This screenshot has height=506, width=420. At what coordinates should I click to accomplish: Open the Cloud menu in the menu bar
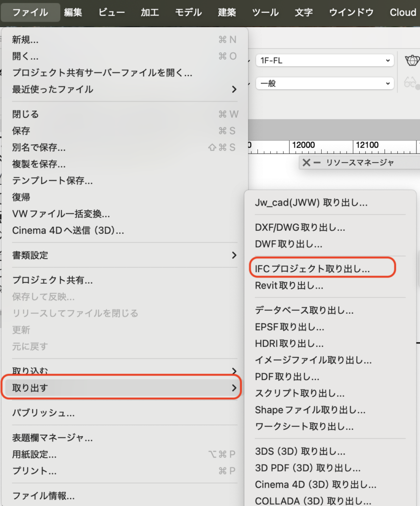tap(402, 12)
